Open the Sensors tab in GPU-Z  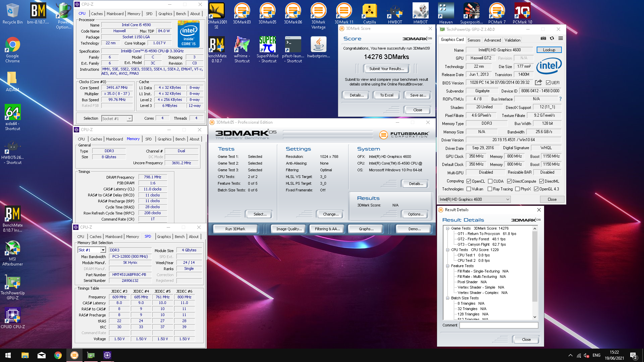click(x=474, y=40)
